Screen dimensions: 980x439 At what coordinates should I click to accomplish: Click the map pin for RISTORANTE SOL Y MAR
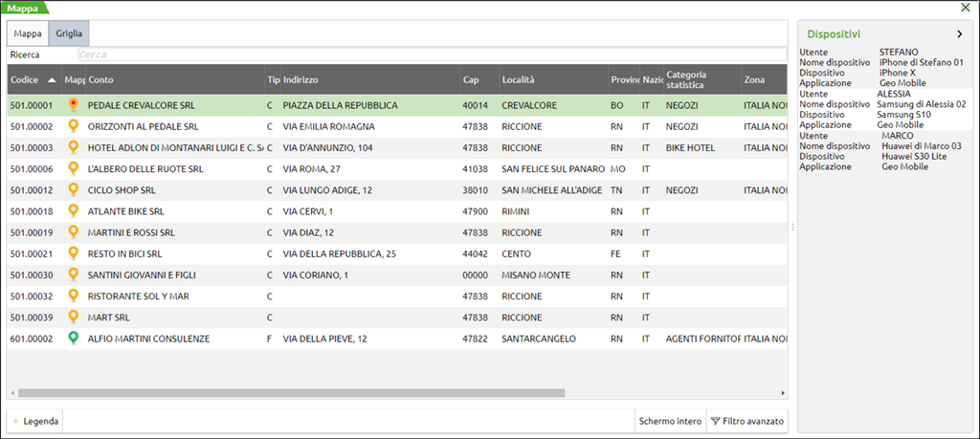(x=74, y=296)
